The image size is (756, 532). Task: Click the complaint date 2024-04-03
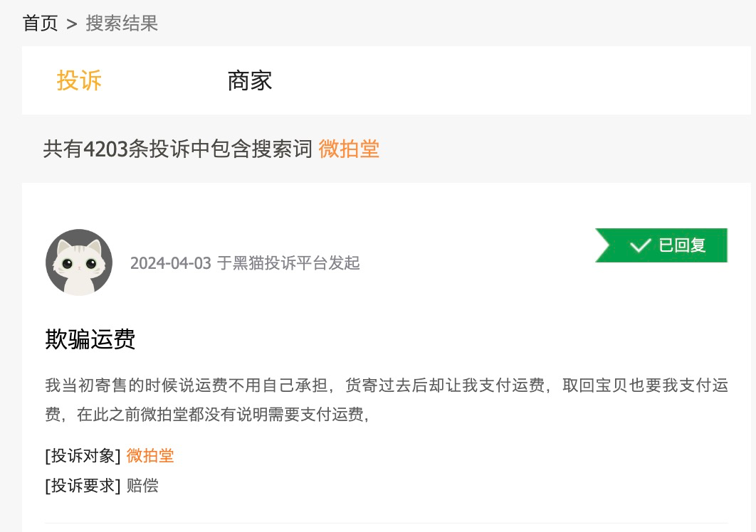tap(170, 262)
